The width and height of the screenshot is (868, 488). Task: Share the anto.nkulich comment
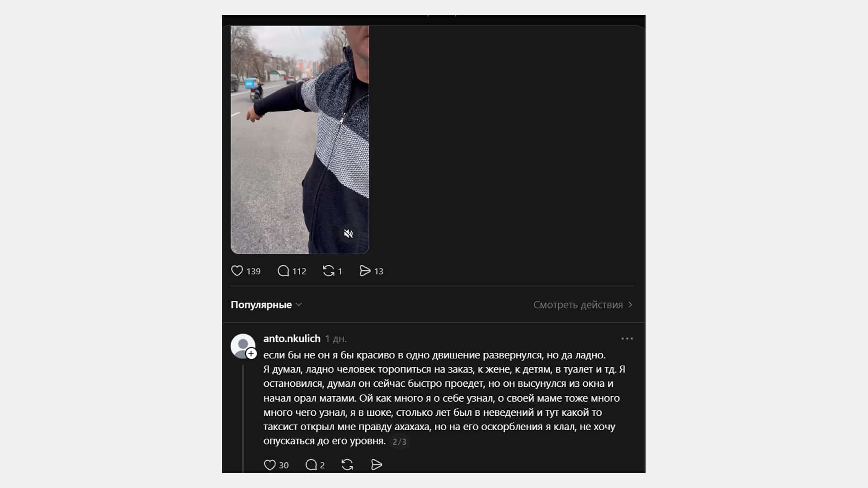[x=377, y=465]
